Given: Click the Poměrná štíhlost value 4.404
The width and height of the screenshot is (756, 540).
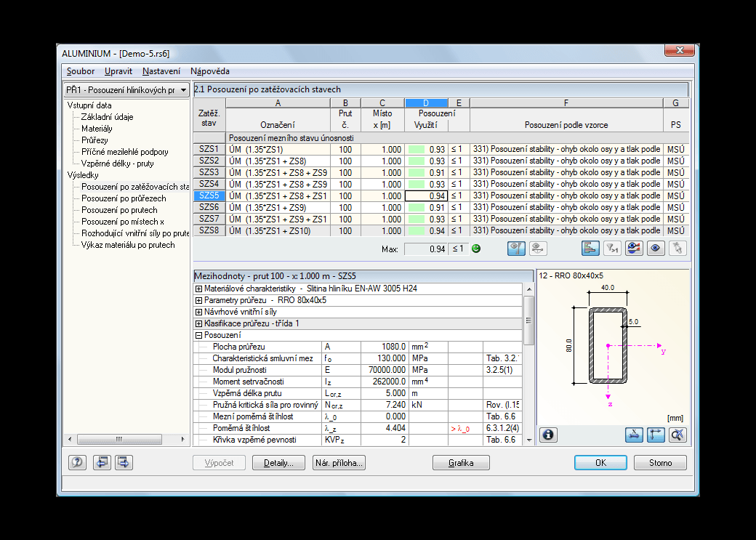Looking at the screenshot, I should tap(385, 428).
